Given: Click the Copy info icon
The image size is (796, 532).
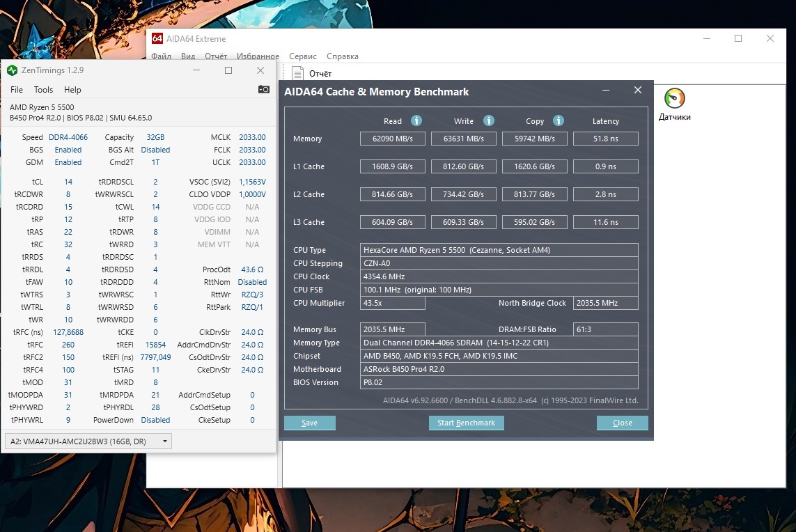Looking at the screenshot, I should [558, 120].
